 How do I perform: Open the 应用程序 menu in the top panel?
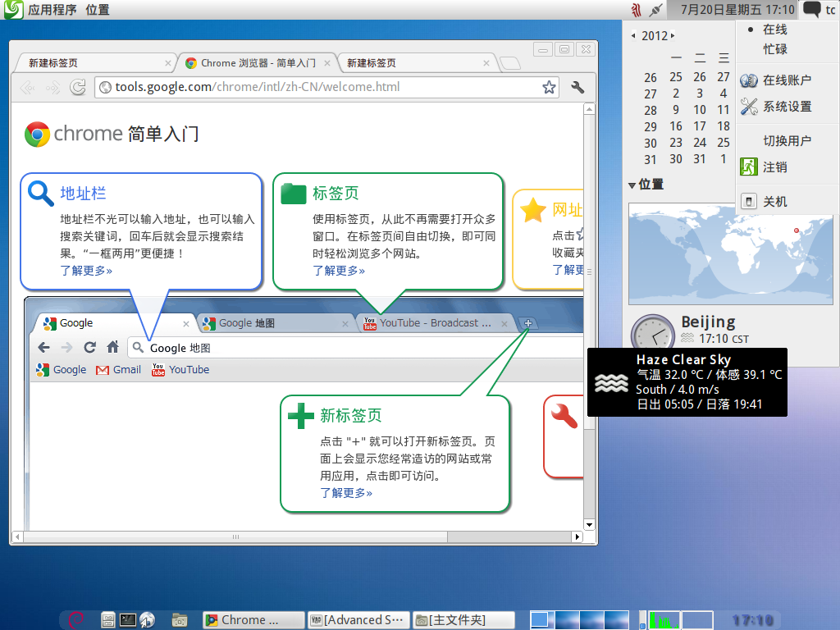pos(52,10)
